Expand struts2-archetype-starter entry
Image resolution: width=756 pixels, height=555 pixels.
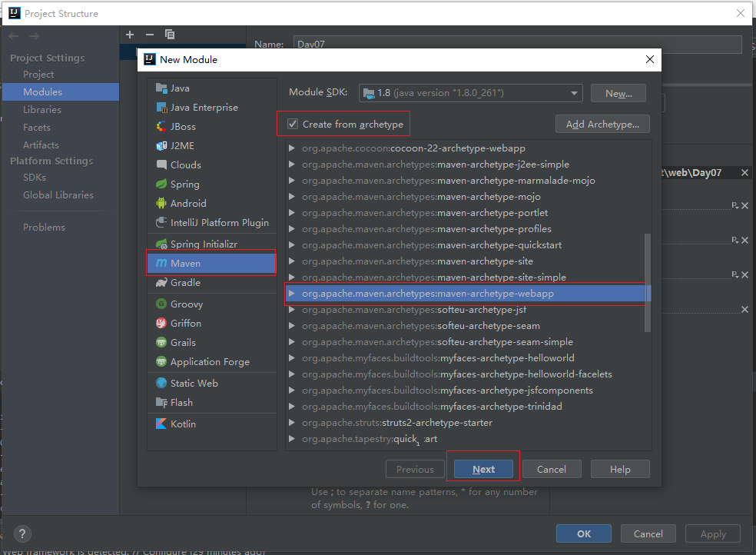292,423
